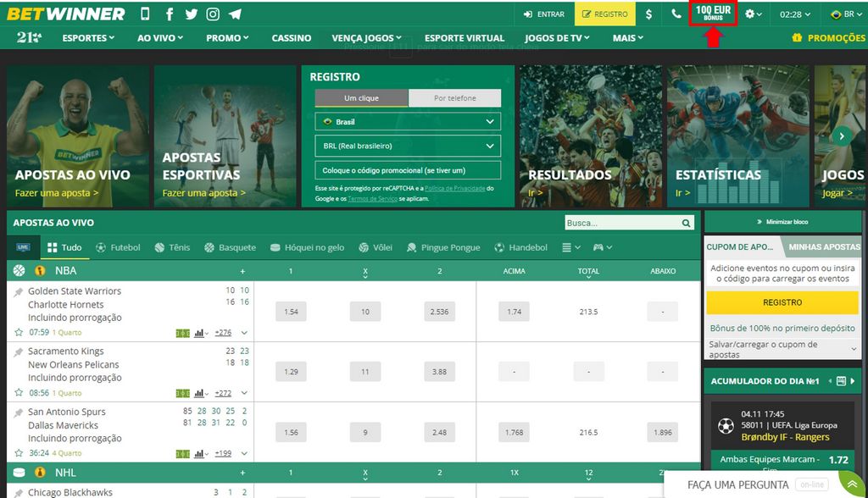Viewport: 868px width, 498px height.
Task: Expand Salvar/carregar o cupom de apostas
Action: pos(782,349)
